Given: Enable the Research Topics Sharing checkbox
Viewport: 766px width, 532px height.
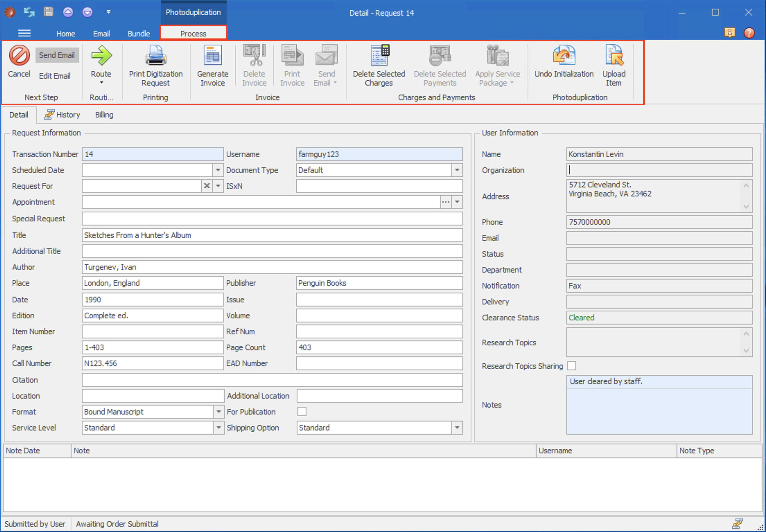Looking at the screenshot, I should (x=572, y=366).
